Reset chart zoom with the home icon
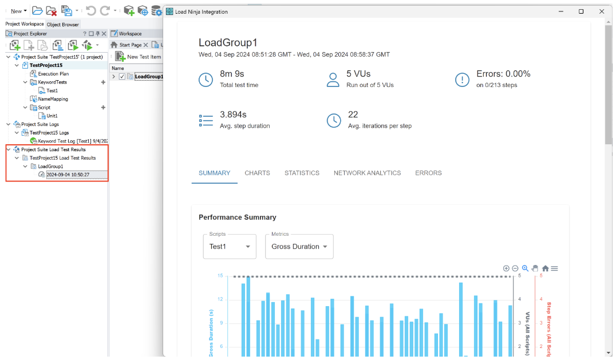This screenshot has width=616, height=364. click(x=545, y=268)
